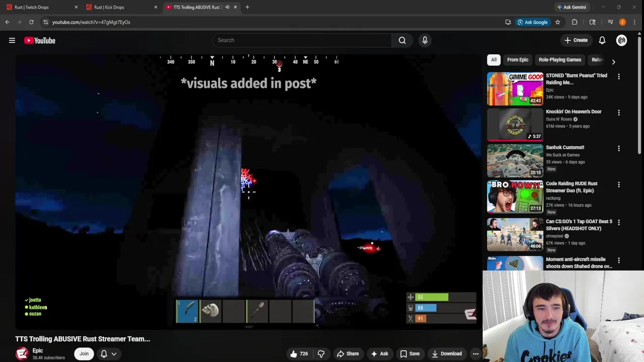Screen dimensions: 644x362
Task: Open Knockin' On Heaven's Door thumbnail
Action: pyautogui.click(x=515, y=125)
